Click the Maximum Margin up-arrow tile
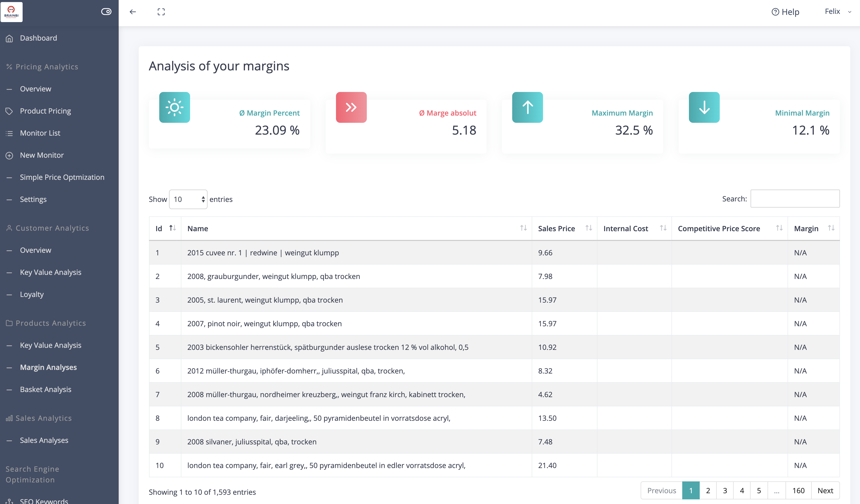 pyautogui.click(x=527, y=107)
